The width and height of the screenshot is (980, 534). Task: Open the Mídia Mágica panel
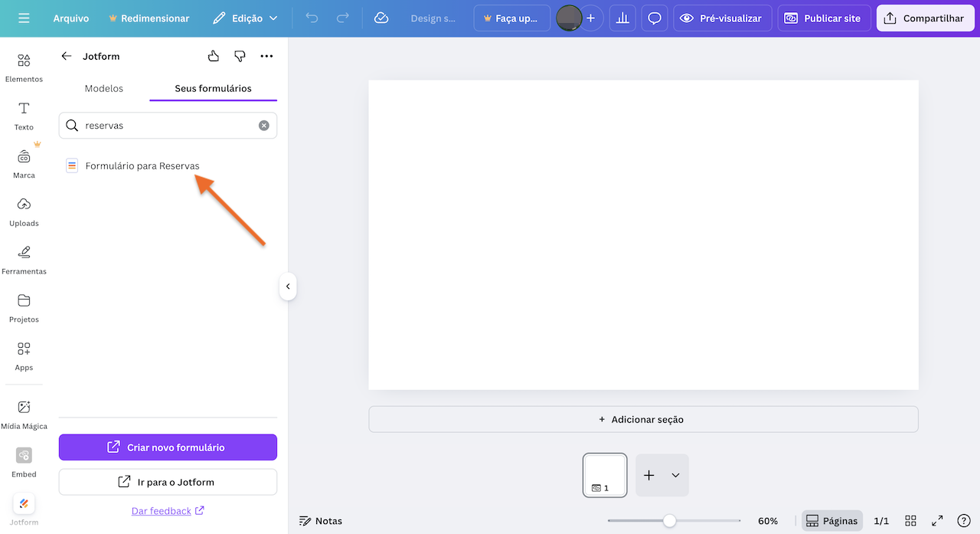click(x=24, y=414)
